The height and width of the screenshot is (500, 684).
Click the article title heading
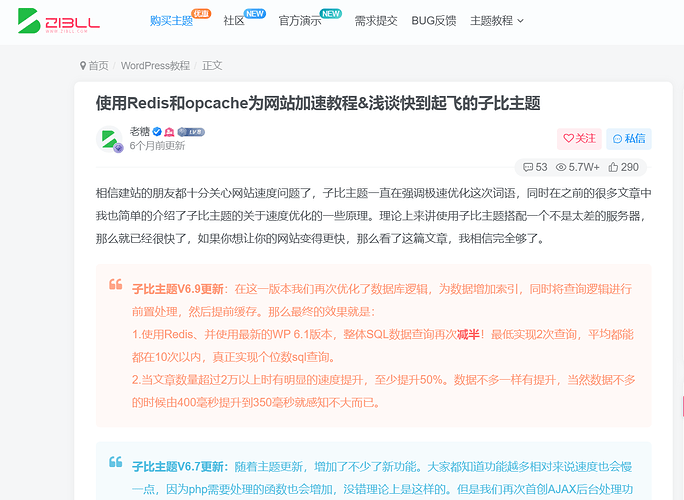click(x=318, y=103)
